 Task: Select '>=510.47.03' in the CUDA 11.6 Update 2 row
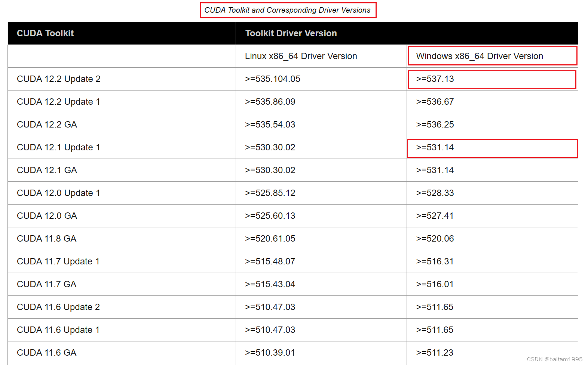pos(270,307)
